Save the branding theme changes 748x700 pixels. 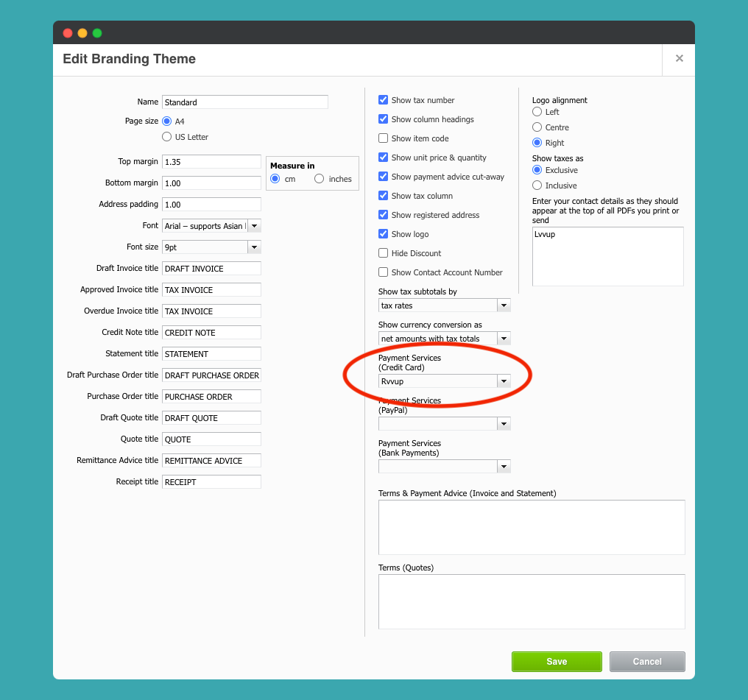coord(557,661)
